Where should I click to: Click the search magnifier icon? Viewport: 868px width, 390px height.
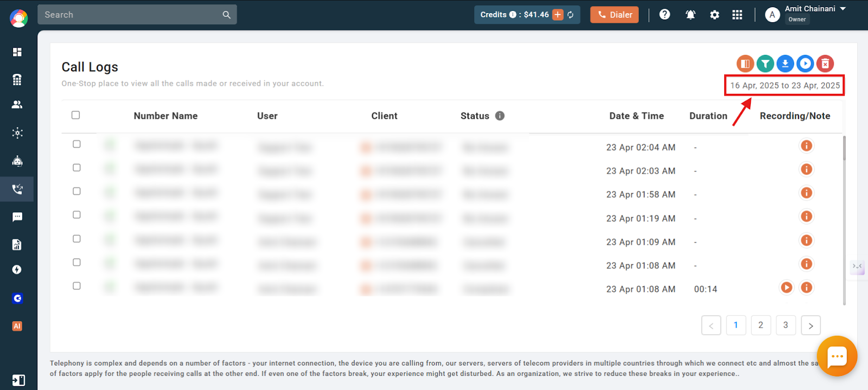226,15
